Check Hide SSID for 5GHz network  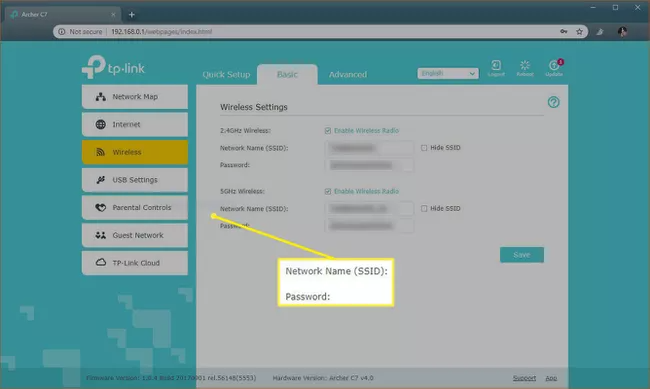click(x=424, y=209)
